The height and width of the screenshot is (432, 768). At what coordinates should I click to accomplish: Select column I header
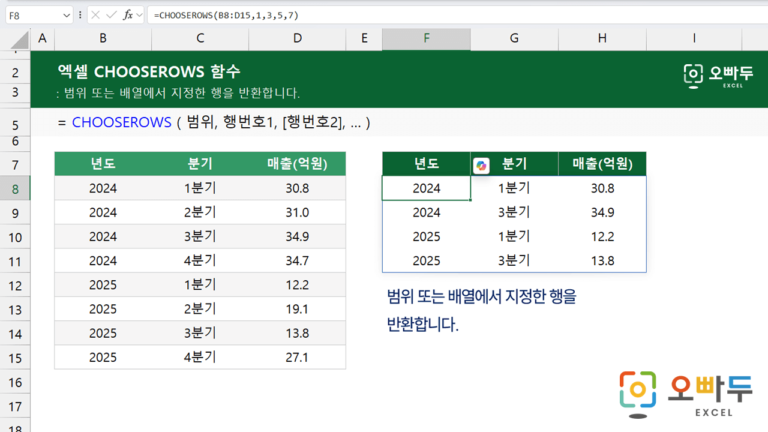coord(694,38)
